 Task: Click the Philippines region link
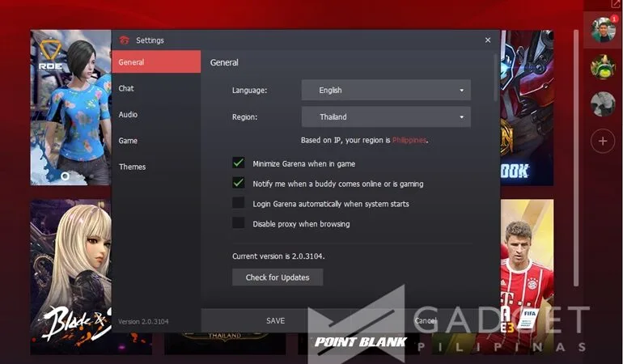click(409, 140)
